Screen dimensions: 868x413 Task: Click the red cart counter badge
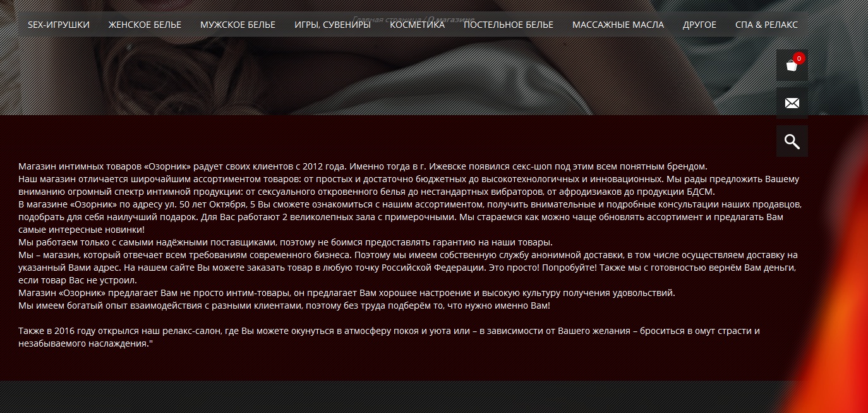(799, 58)
